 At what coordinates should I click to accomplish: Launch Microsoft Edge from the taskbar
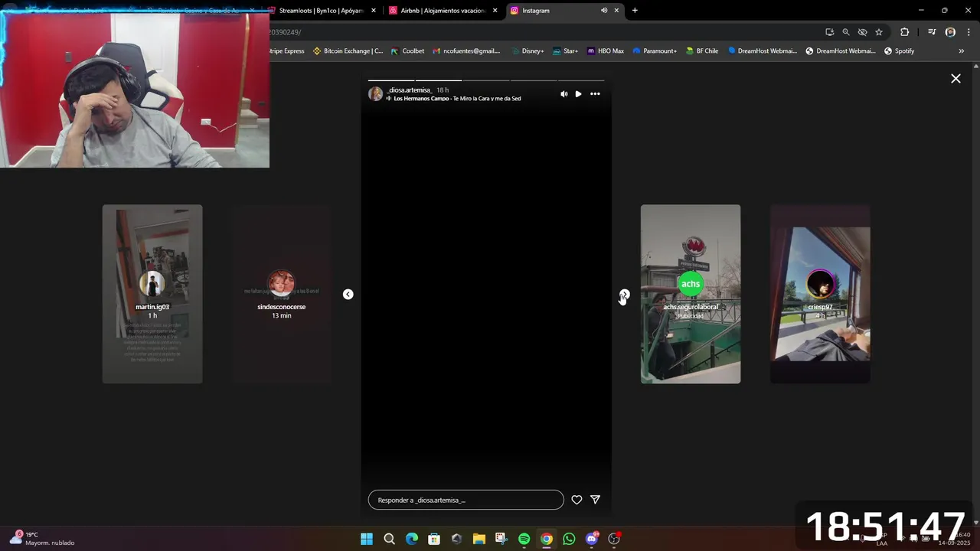(412, 539)
